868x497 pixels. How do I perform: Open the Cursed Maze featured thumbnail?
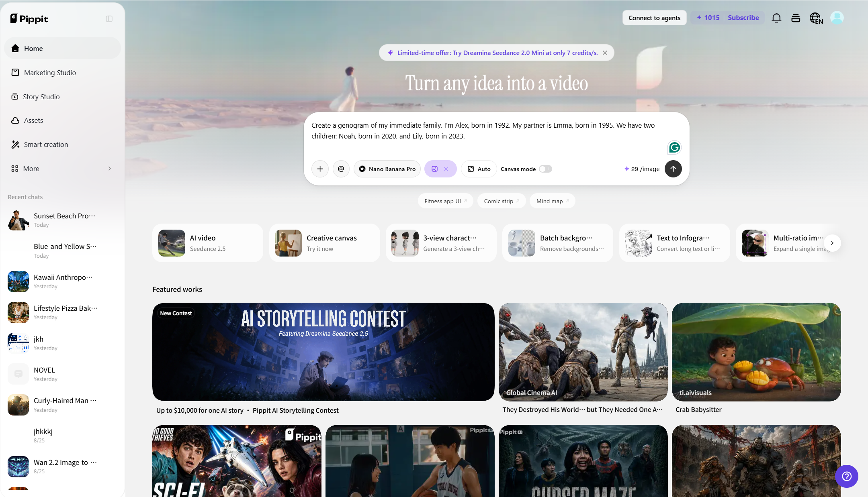[x=583, y=461]
